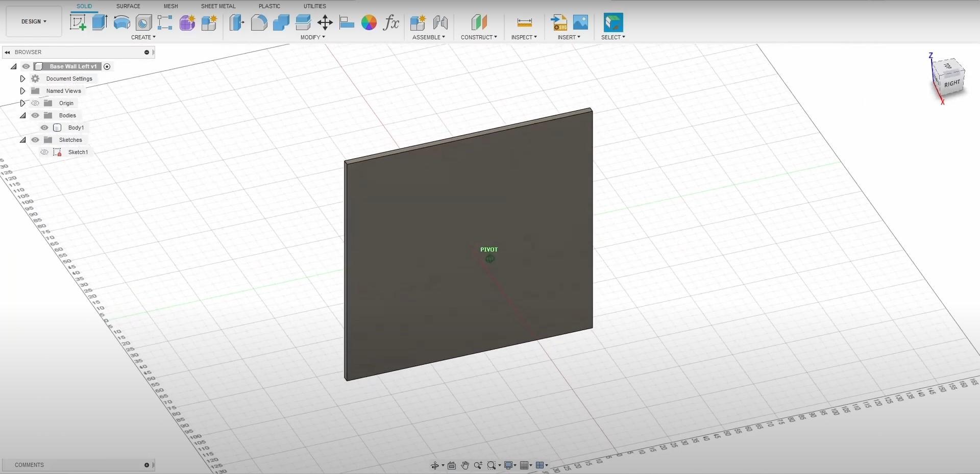The width and height of the screenshot is (980, 474).
Task: Switch to the Surface tab
Action: coord(128,6)
